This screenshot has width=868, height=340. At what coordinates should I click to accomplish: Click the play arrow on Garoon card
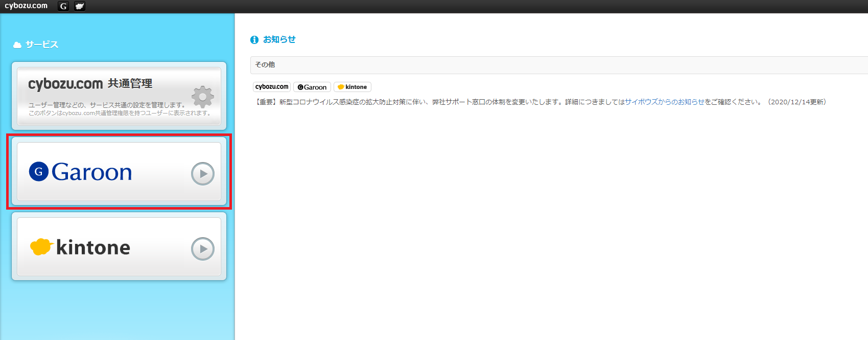point(203,174)
